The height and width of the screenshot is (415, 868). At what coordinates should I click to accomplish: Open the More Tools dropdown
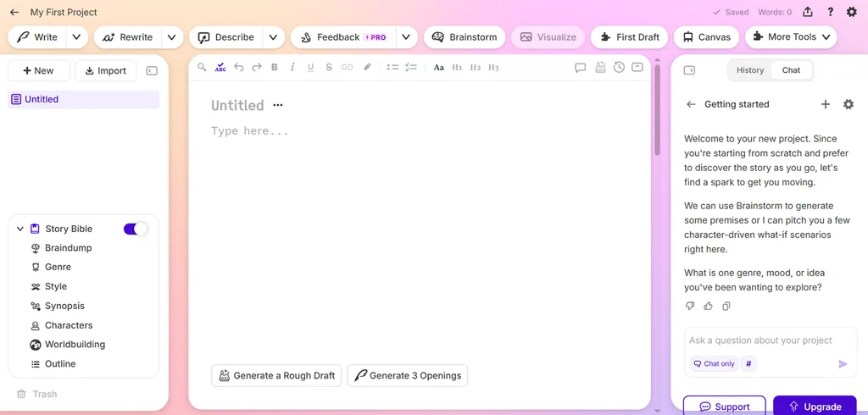[x=791, y=37]
